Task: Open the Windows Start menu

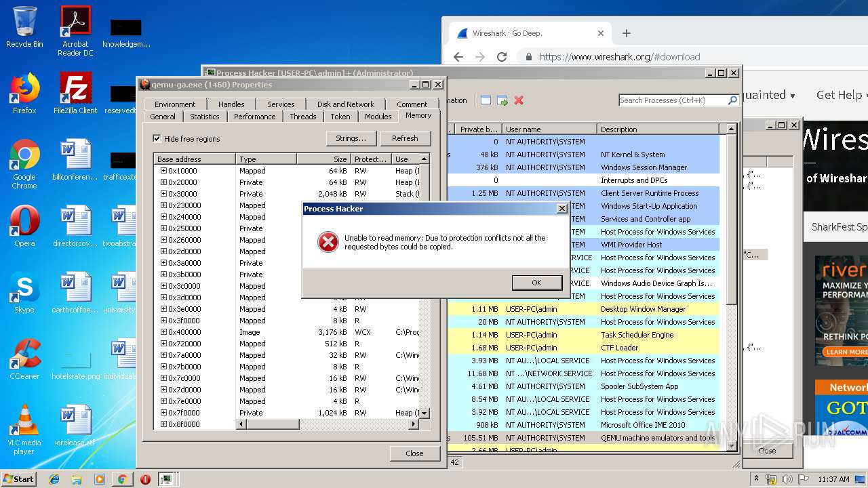Action: tap(19, 479)
